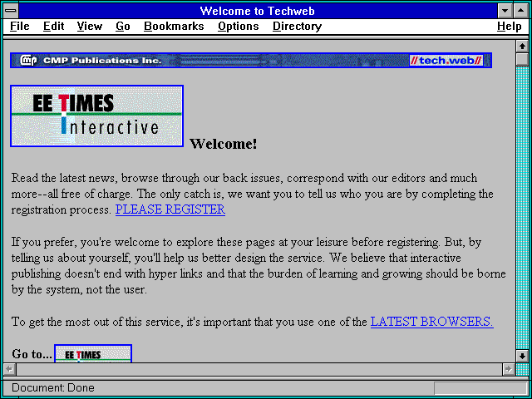
Task: Click the horizontal scrollbar left arrow
Action: (9, 369)
